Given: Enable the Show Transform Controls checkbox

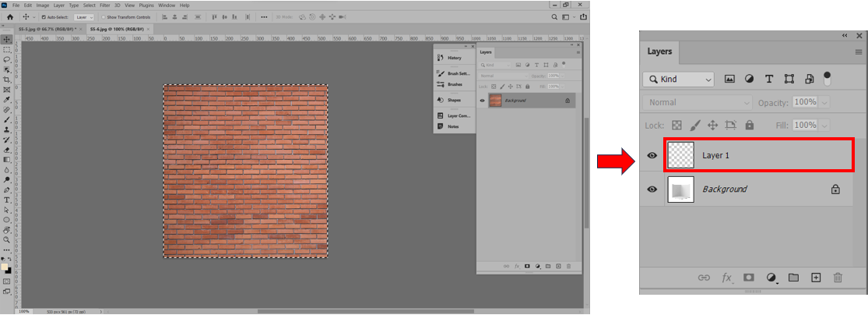Looking at the screenshot, I should [x=103, y=17].
